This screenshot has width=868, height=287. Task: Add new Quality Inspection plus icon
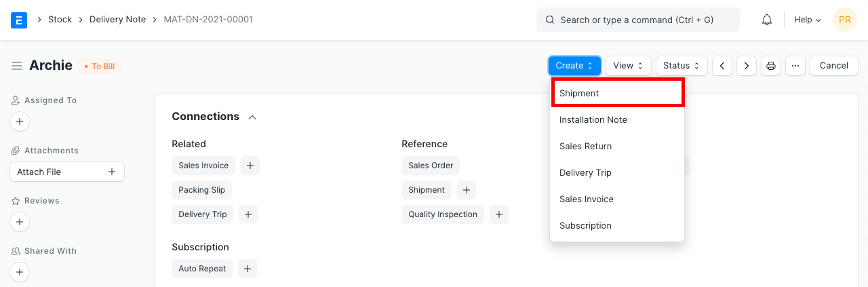point(498,214)
